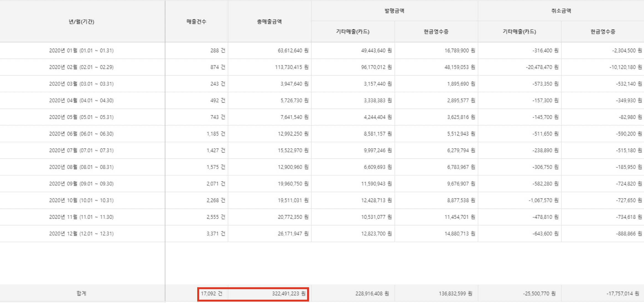Image resolution: width=644 pixels, height=303 pixels.
Task: Select the 2020년 01월 period row
Action: tap(81, 51)
